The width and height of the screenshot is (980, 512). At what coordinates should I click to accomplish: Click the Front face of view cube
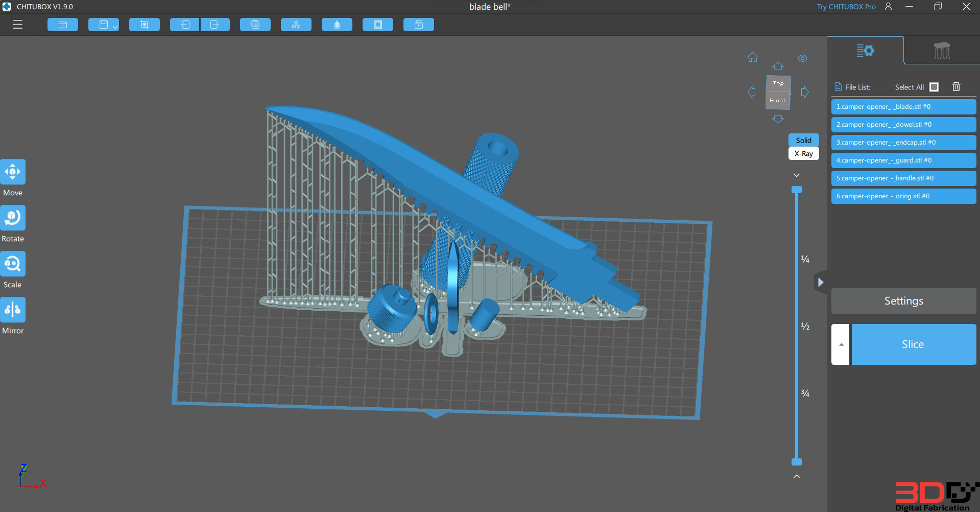click(x=778, y=101)
